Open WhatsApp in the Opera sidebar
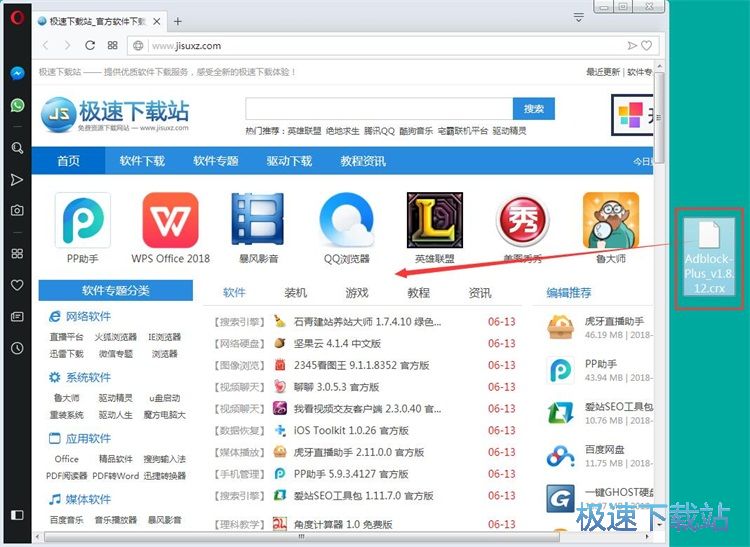The image size is (750, 547). 17,105
